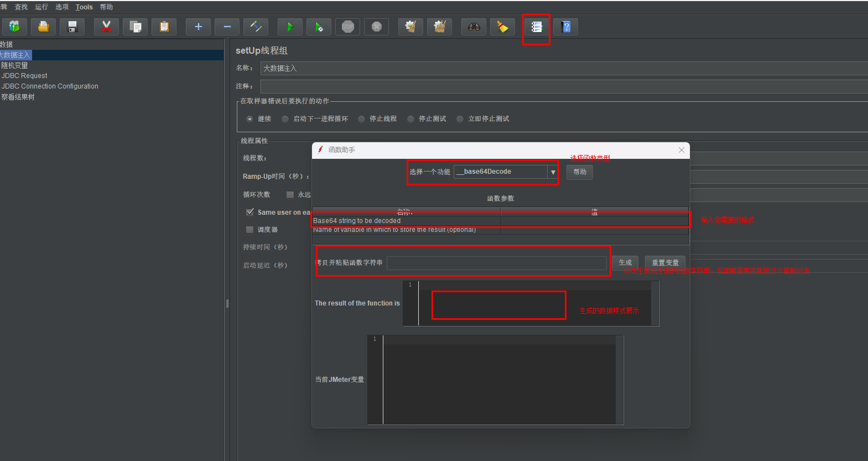
Task: Clear all results with double broom icon
Action: (x=439, y=27)
